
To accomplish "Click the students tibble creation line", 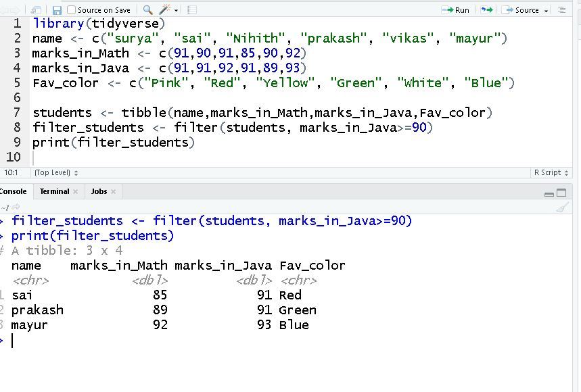I will [262, 112].
